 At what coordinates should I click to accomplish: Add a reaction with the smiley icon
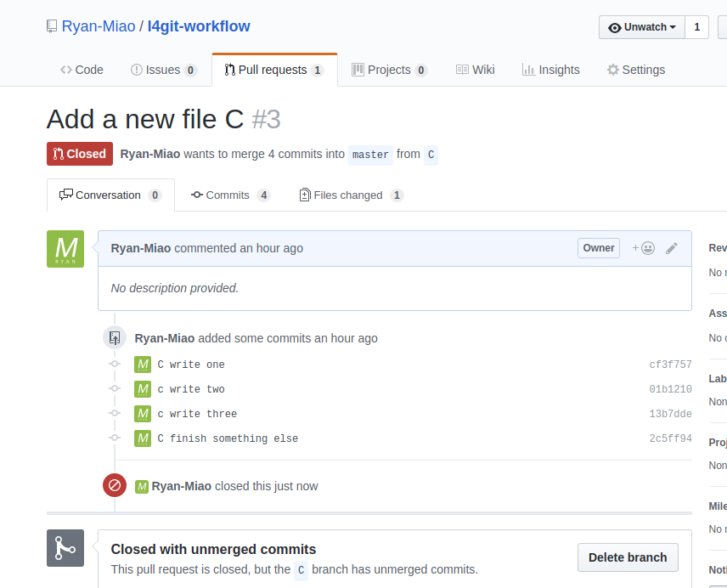coord(644,249)
